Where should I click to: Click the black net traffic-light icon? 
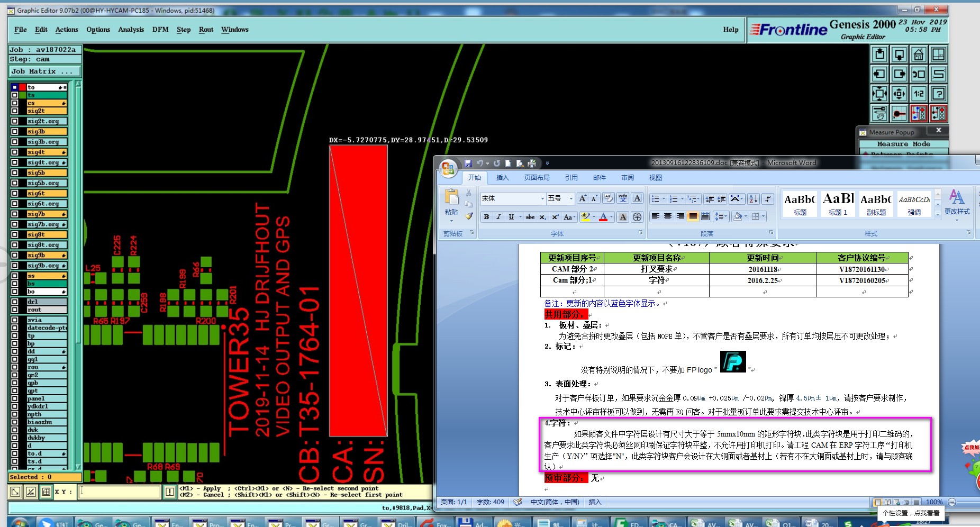coord(938,113)
